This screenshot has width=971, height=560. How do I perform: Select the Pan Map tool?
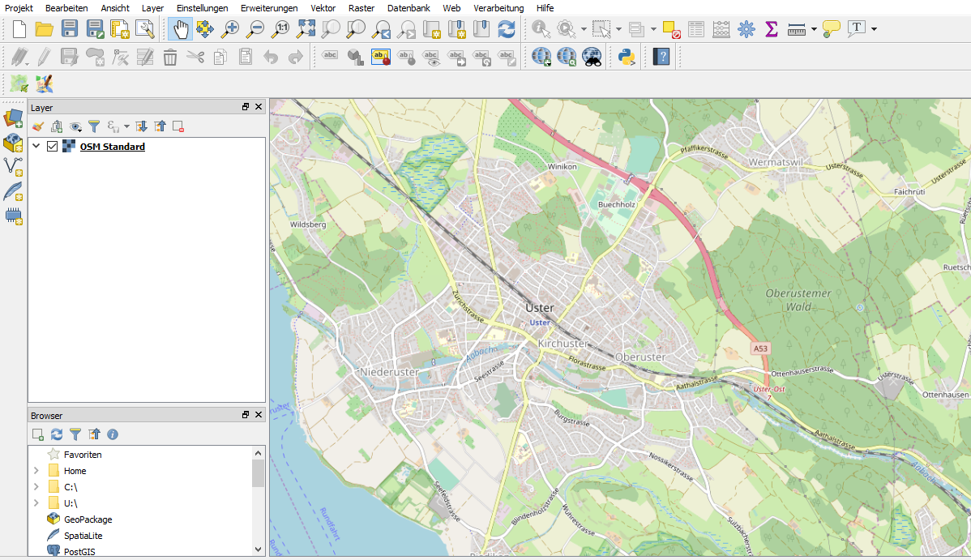point(181,28)
